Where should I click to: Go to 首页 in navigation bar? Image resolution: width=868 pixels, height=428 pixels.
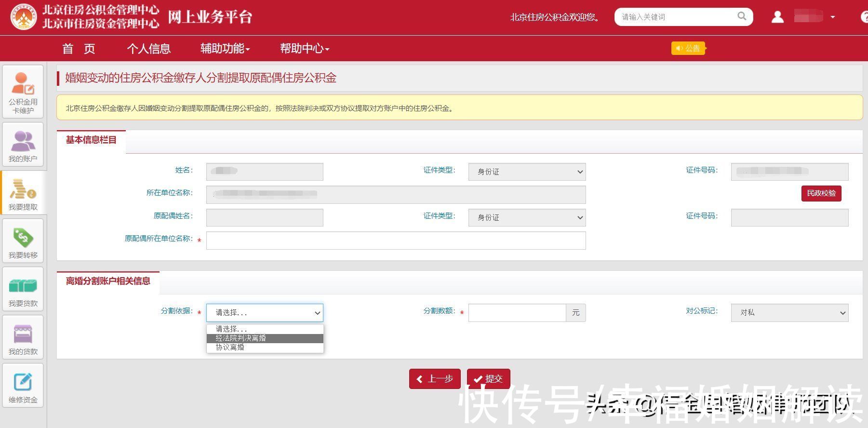coord(79,49)
